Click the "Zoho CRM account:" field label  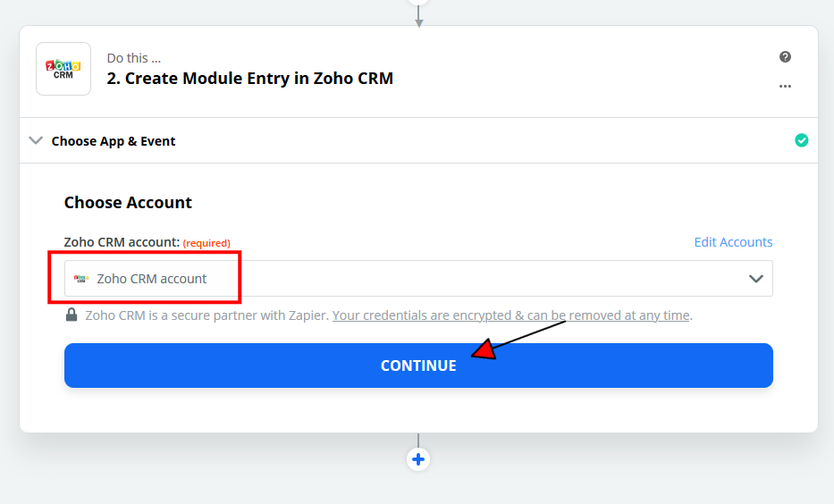pyautogui.click(x=122, y=242)
